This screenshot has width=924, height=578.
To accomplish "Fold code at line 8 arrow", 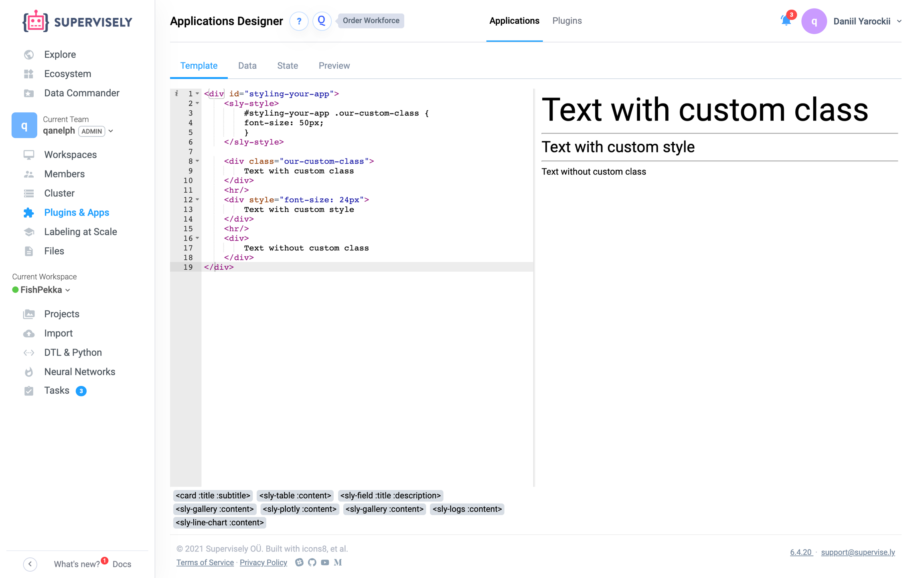I will point(197,161).
